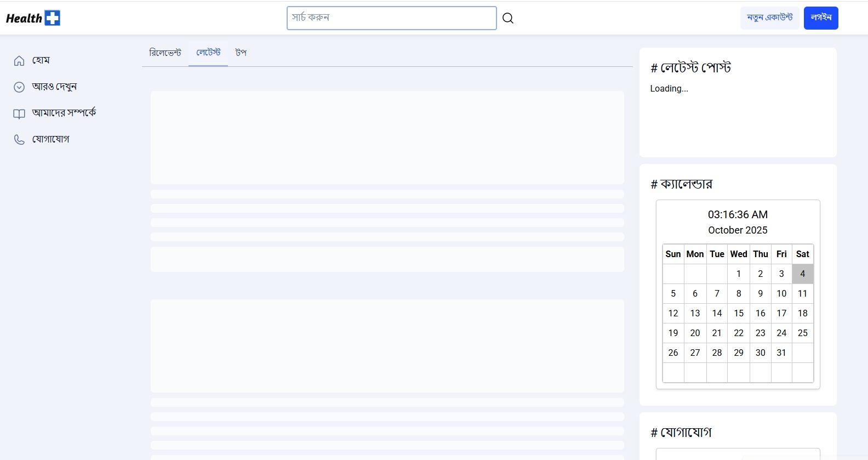Screen dimensions: 868x460
Task: Click the open book about-us icon
Action: coord(19,113)
